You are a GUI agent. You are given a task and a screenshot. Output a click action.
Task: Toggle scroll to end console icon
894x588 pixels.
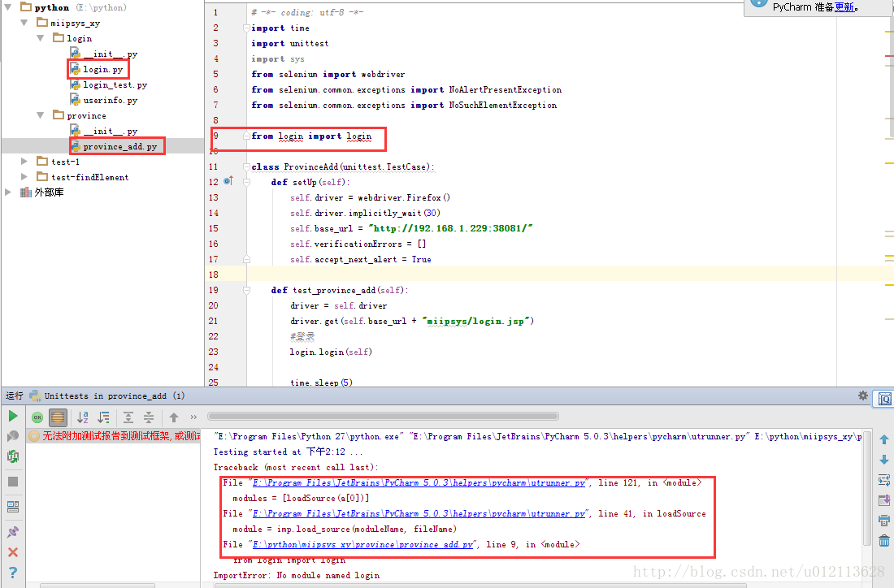pos(883,500)
